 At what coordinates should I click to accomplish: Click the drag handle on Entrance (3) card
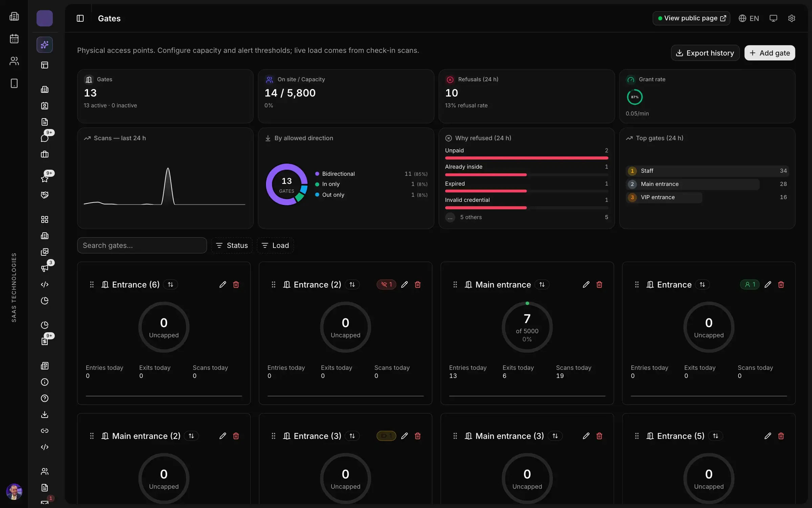(273, 436)
